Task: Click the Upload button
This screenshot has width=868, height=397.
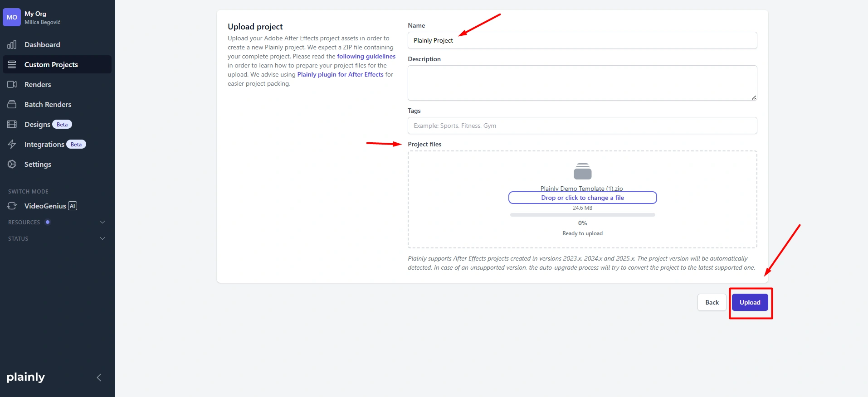Action: 750,302
